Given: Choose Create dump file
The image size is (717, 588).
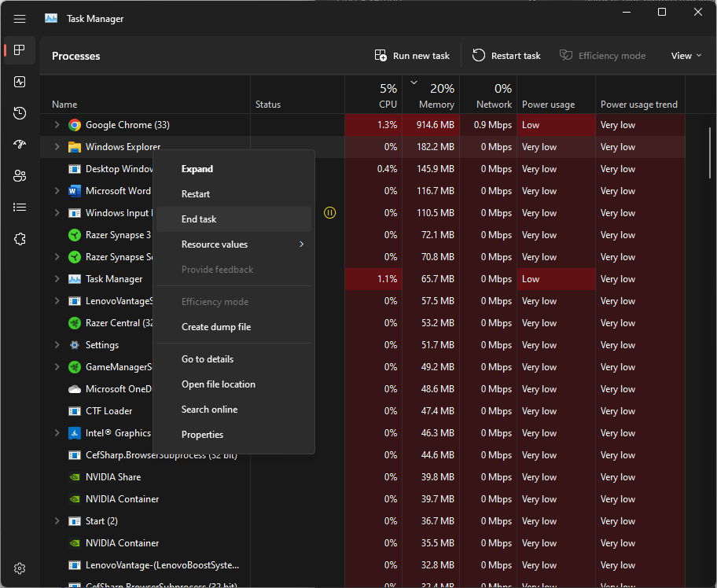Looking at the screenshot, I should (233, 327).
